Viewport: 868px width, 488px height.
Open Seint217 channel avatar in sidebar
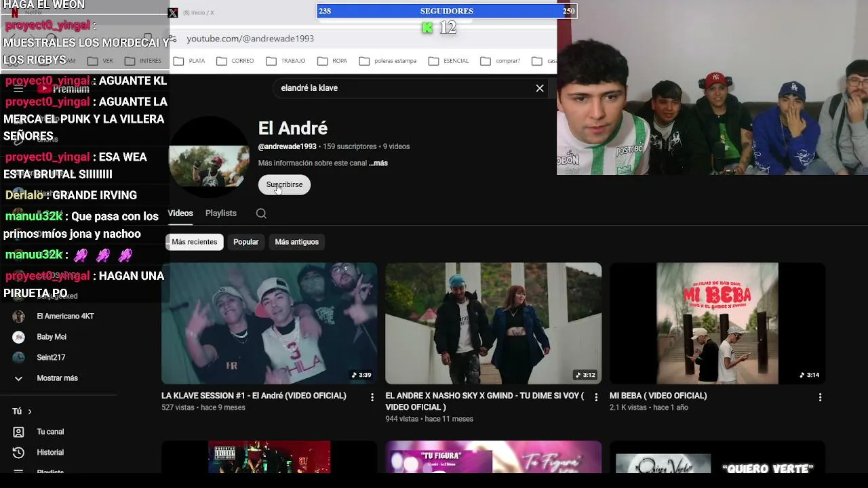click(18, 357)
